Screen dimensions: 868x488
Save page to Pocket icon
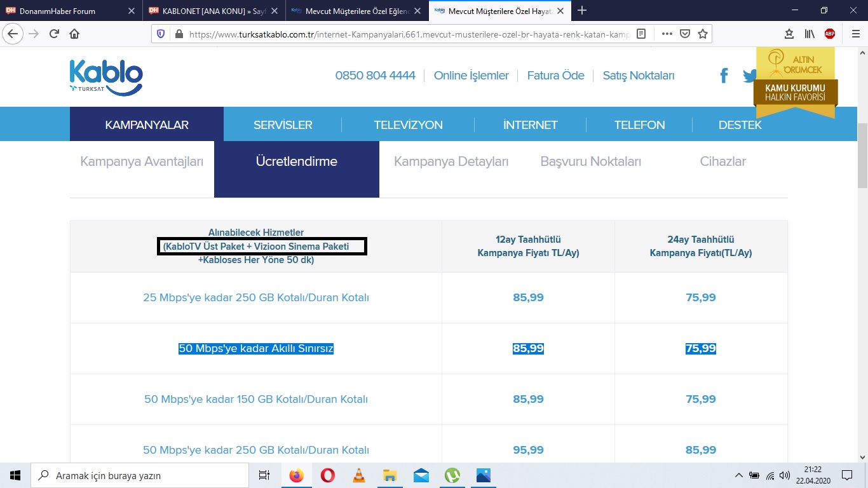685,34
